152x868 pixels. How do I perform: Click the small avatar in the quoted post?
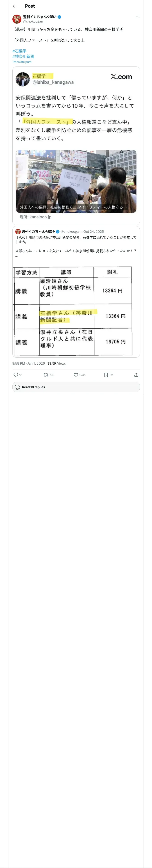(18, 231)
